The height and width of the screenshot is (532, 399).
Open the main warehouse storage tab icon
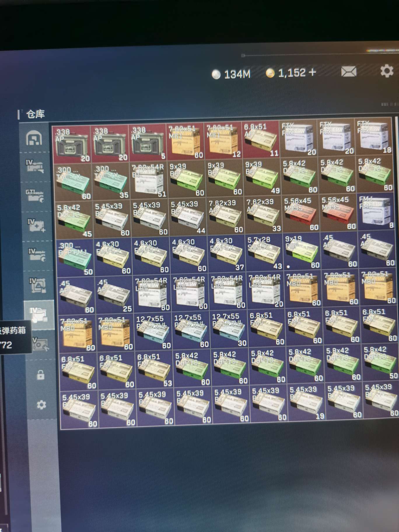(34, 138)
